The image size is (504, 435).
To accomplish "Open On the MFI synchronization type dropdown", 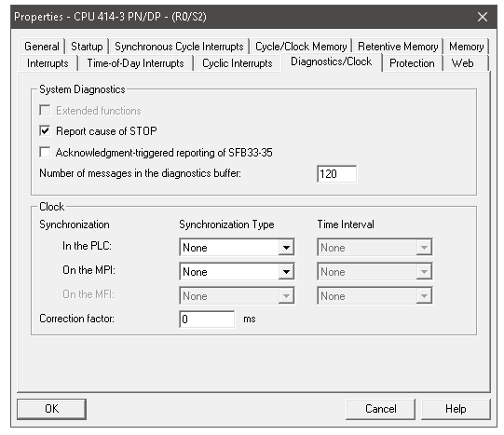I will click(237, 296).
